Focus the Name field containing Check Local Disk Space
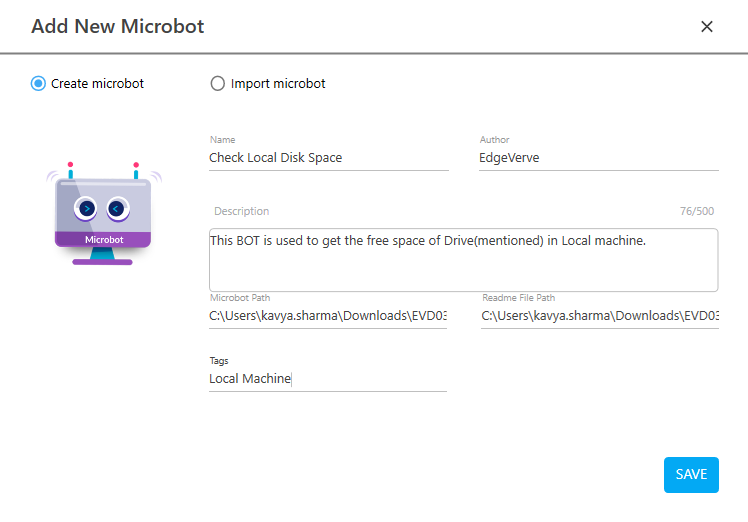This screenshot has width=748, height=522. 328,157
